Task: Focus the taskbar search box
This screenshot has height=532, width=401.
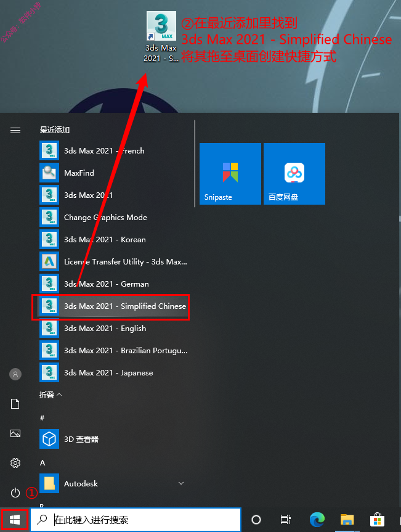Action: pyautogui.click(x=136, y=520)
